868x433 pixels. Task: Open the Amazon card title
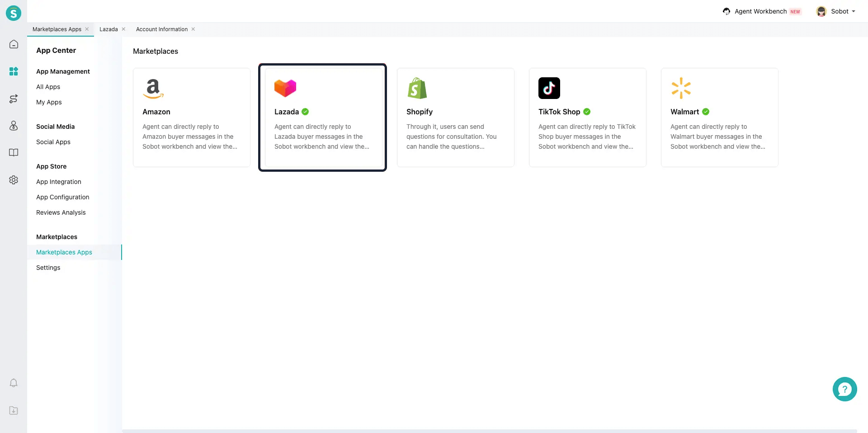point(156,112)
